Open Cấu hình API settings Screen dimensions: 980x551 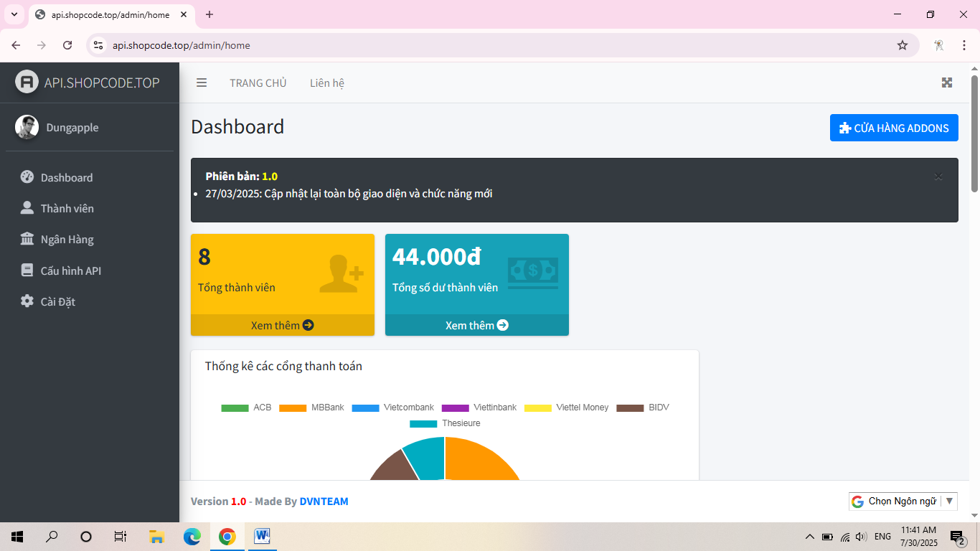click(x=90, y=270)
